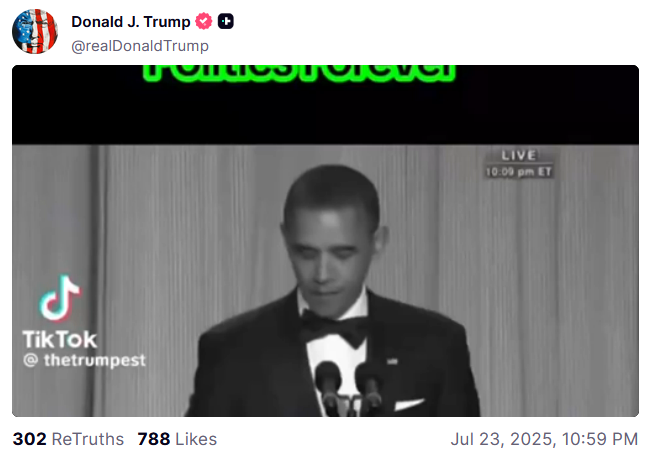The image size is (652, 457).
Task: Click the black plus badge beside the name
Action: coord(226,21)
